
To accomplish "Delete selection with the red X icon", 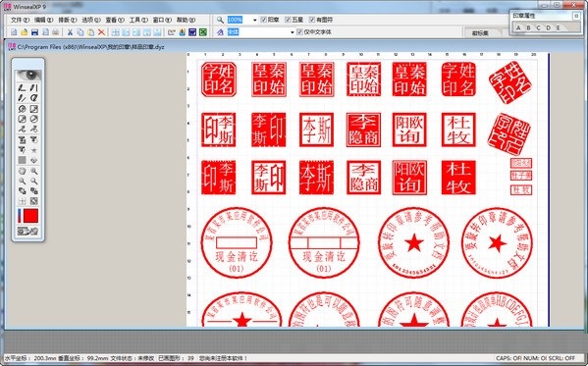I will coord(101,32).
